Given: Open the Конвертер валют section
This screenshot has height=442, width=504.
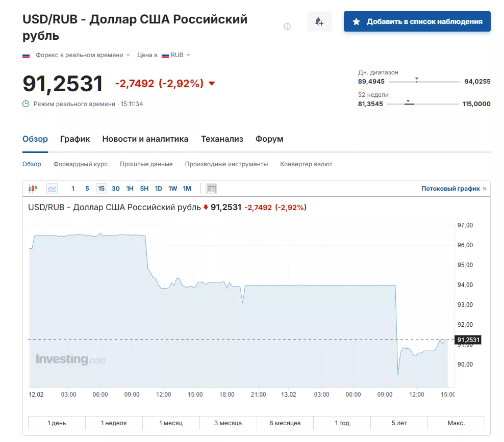Looking at the screenshot, I should pyautogui.click(x=306, y=164).
